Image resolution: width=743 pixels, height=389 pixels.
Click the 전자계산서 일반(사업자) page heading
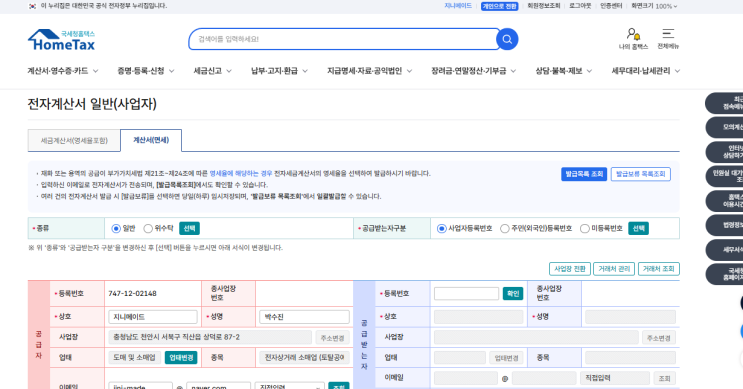tap(92, 104)
